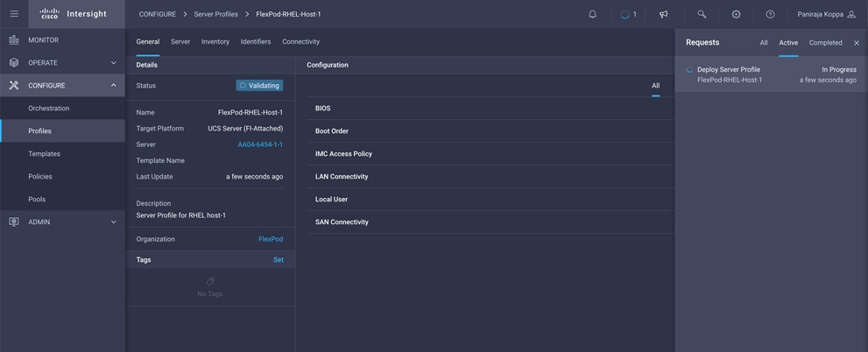868x352 pixels.
Task: Expand the Local User row
Action: (490, 200)
